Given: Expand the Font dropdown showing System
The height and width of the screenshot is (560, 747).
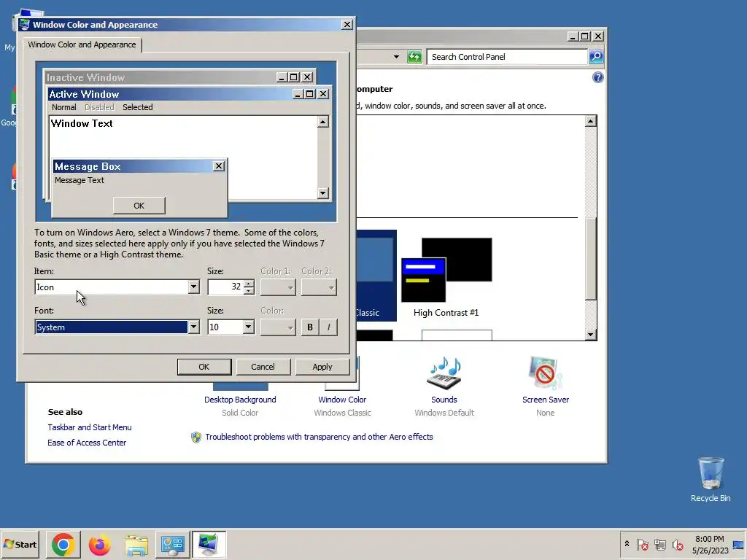Looking at the screenshot, I should point(193,327).
